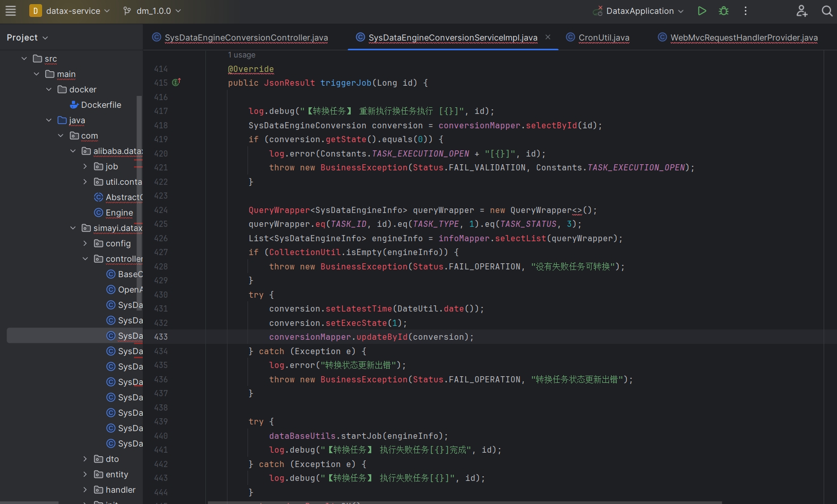Click setLatestTime on line 431
This screenshot has width=837, height=504.
coord(358,308)
